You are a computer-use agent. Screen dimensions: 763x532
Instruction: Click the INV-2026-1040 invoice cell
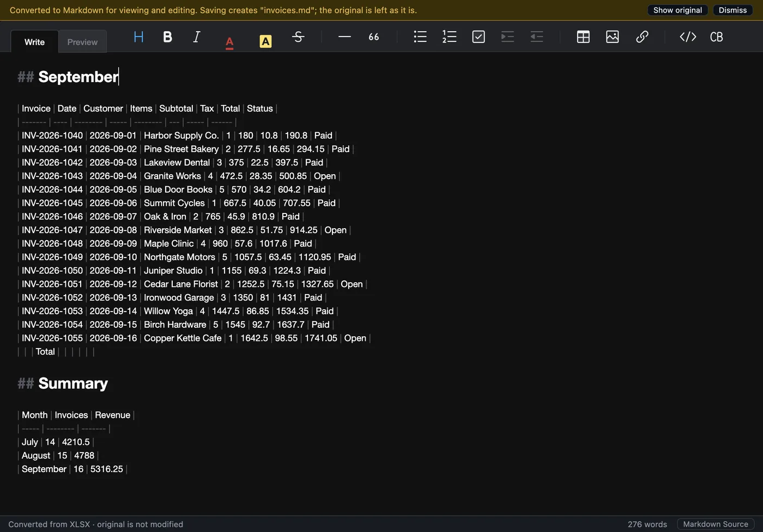pos(52,136)
